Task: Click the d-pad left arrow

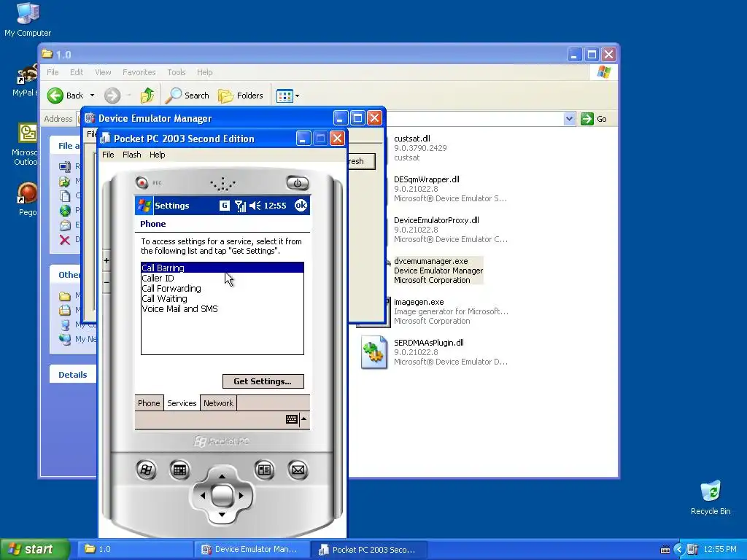Action: [x=203, y=495]
